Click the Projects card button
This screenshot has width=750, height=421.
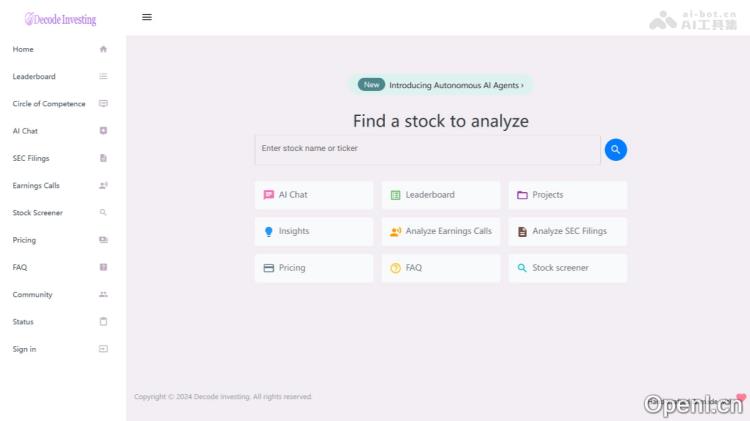point(567,195)
